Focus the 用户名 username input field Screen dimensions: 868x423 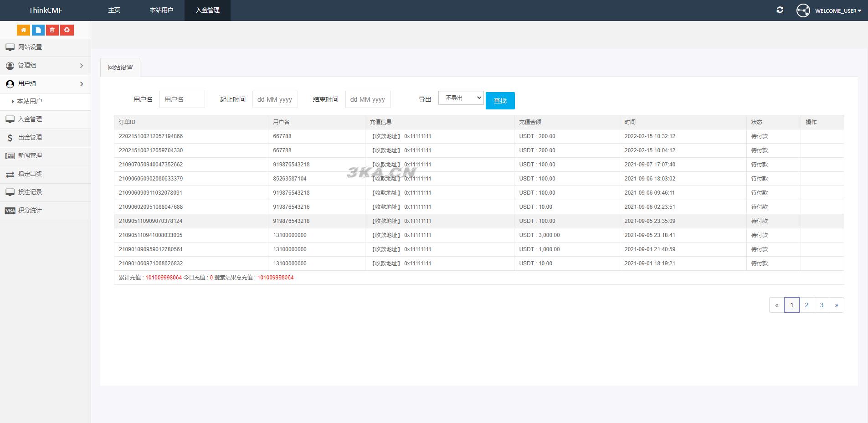click(182, 99)
